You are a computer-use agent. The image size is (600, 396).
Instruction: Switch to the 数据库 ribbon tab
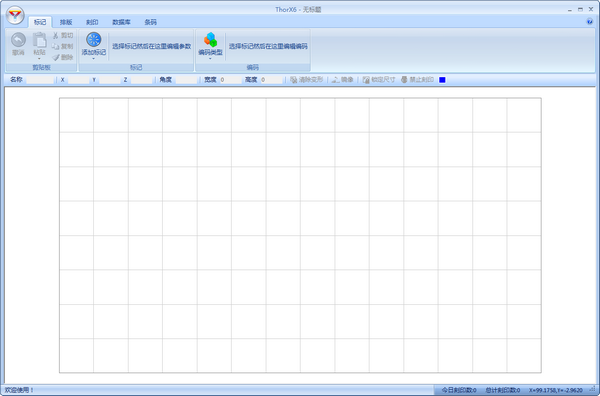[x=121, y=22]
